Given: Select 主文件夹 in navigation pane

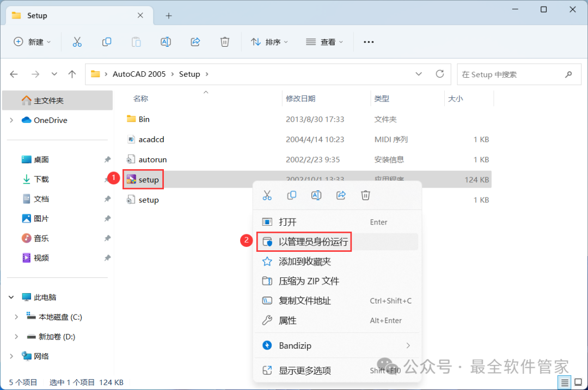Looking at the screenshot, I should pyautogui.click(x=57, y=101).
